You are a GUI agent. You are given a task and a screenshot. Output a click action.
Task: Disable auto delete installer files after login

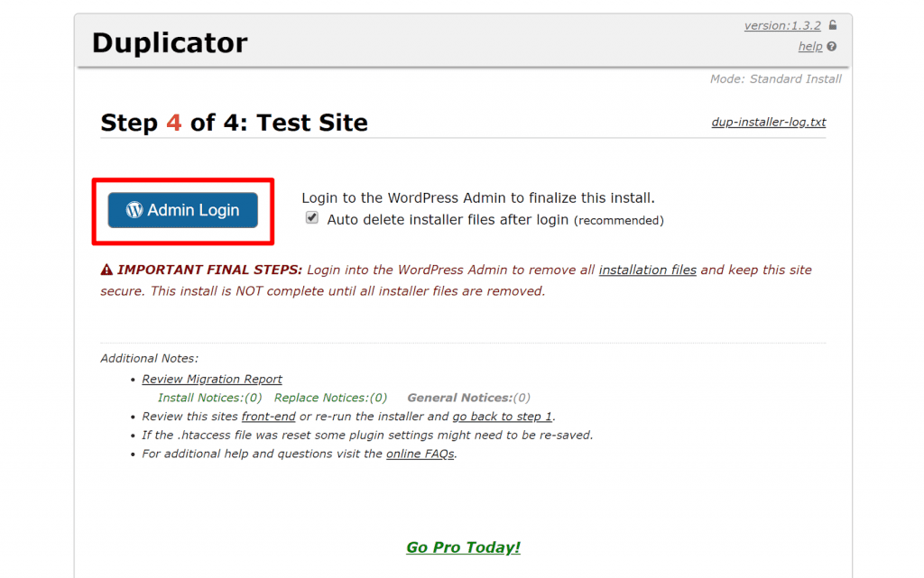click(x=311, y=217)
